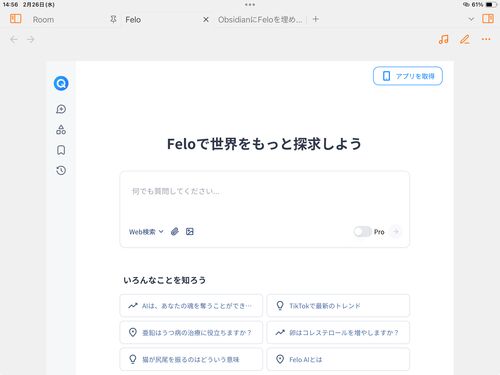This screenshot has width=500, height=375.
Task: Click the location pin on うつ病 card
Action: click(133, 332)
